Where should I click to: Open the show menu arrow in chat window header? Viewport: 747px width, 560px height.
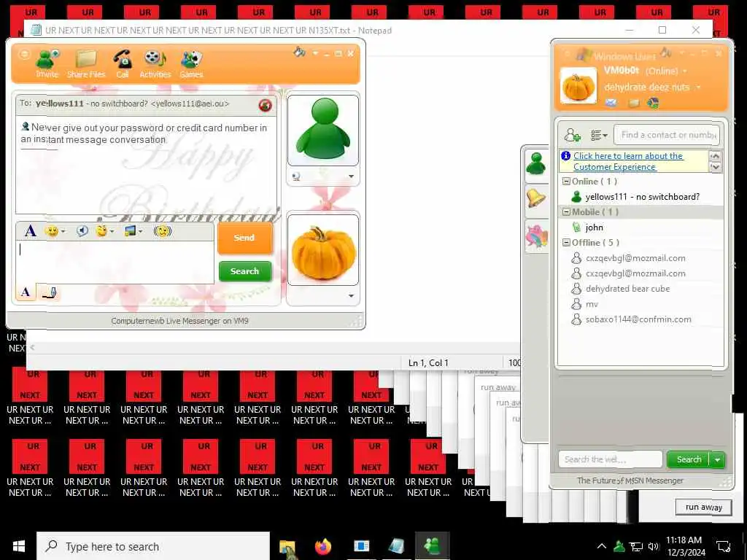(x=315, y=53)
